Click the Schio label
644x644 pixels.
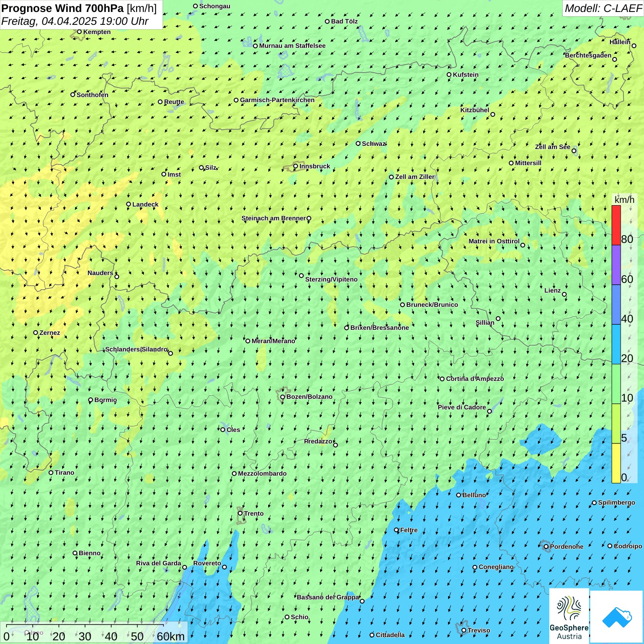[x=299, y=617]
